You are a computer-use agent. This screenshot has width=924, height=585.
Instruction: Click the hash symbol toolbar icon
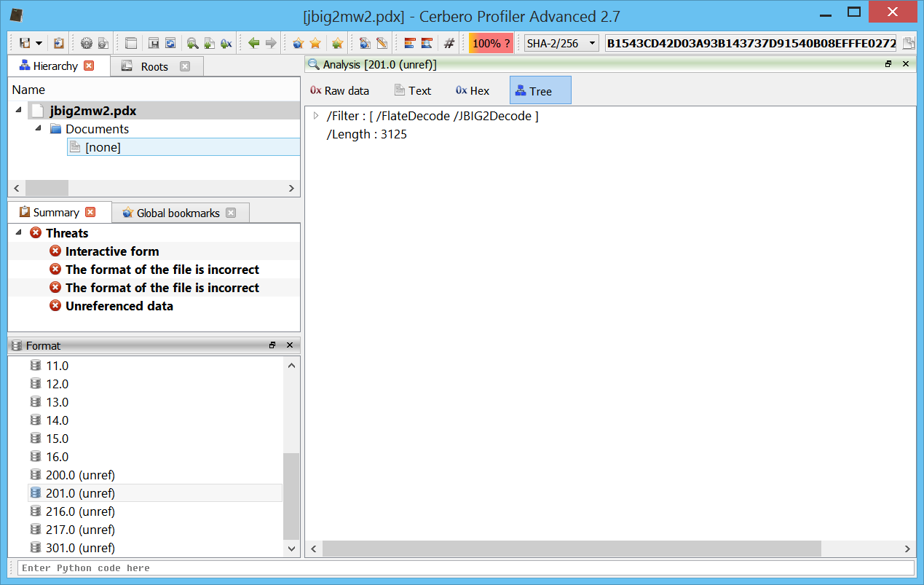[x=449, y=43]
